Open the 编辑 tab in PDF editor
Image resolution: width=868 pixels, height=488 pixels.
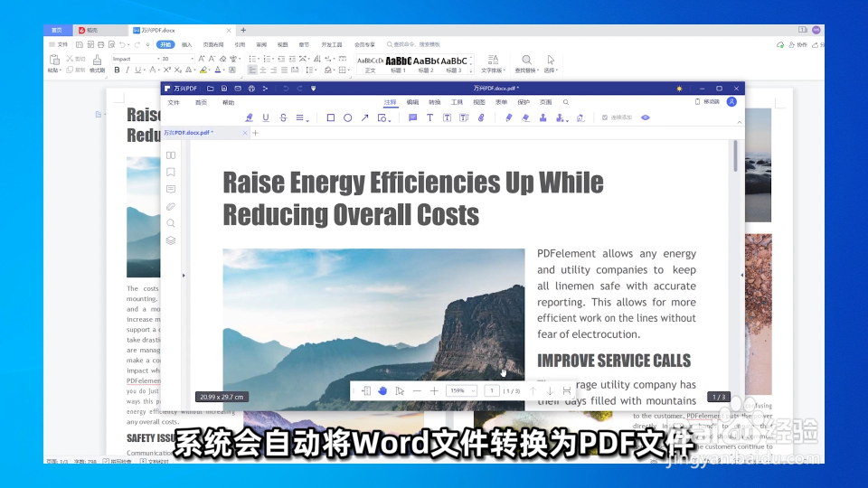coord(412,102)
